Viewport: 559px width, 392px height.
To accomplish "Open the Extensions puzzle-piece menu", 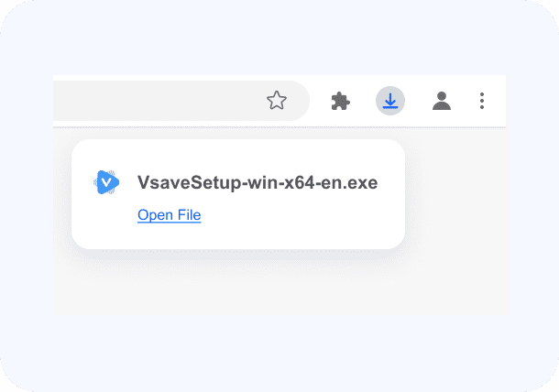I will [x=341, y=102].
